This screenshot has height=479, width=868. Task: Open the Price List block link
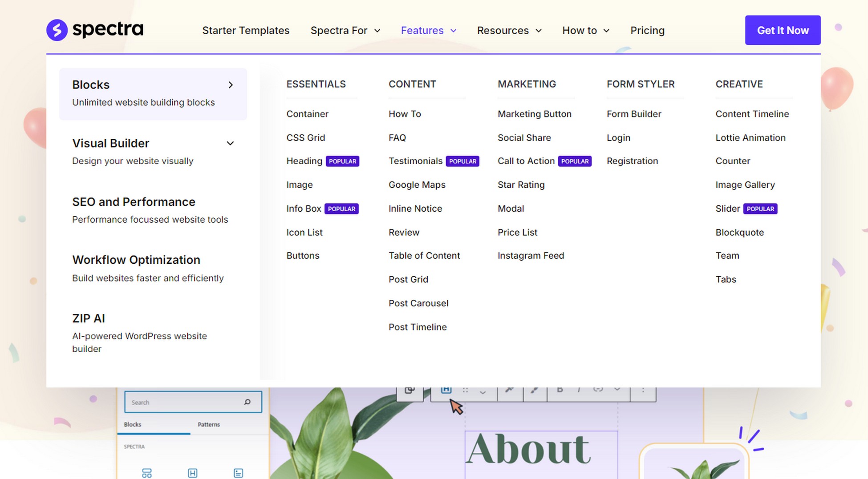click(x=517, y=232)
